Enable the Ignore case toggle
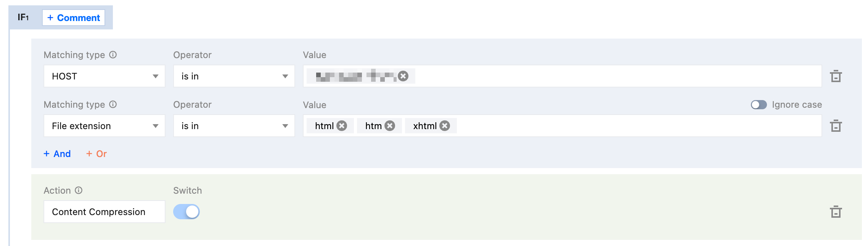The height and width of the screenshot is (246, 868). 759,105
